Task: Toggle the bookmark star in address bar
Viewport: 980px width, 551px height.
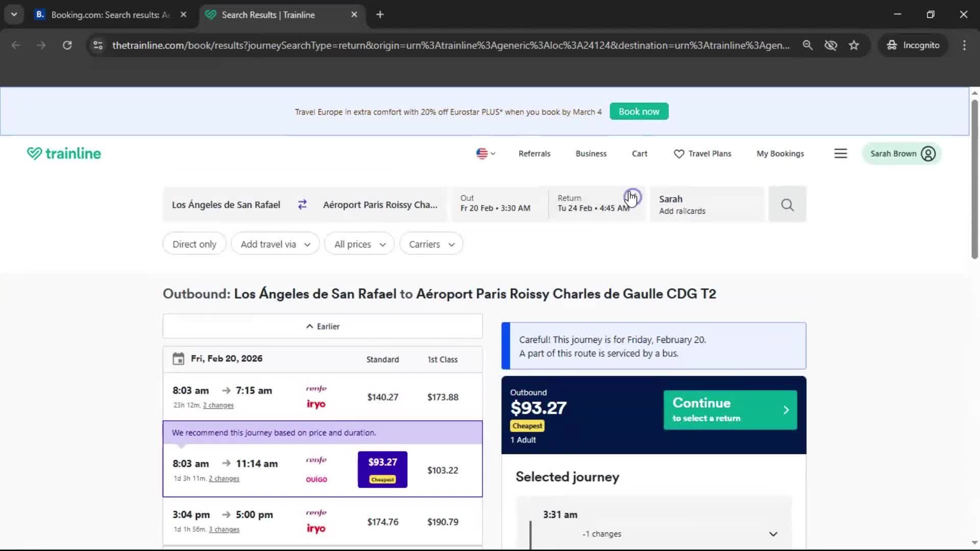Action: click(854, 45)
